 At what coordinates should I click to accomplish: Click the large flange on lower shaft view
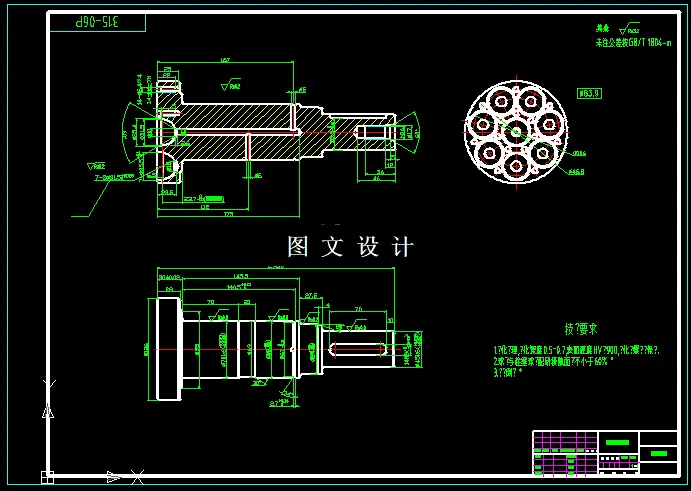(169, 349)
